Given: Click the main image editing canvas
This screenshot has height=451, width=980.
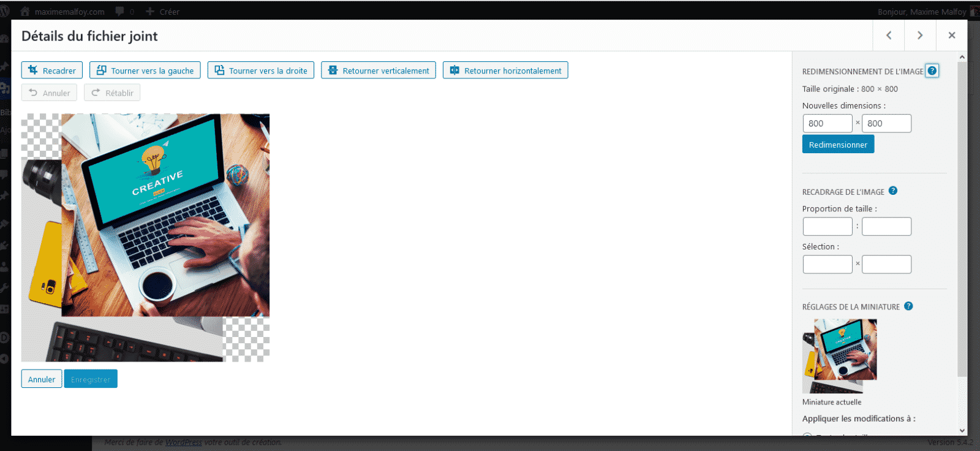Looking at the screenshot, I should coord(145,237).
